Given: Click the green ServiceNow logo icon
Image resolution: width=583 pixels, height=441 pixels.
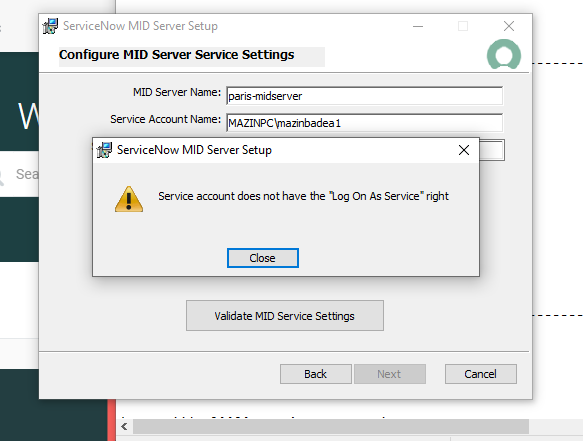Looking at the screenshot, I should (504, 54).
